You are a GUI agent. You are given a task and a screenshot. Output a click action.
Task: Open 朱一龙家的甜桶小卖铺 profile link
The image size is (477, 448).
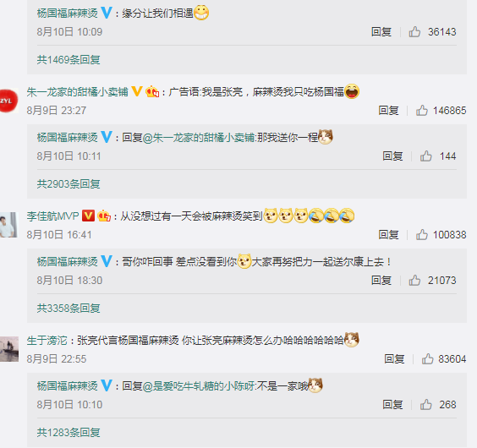pos(77,92)
